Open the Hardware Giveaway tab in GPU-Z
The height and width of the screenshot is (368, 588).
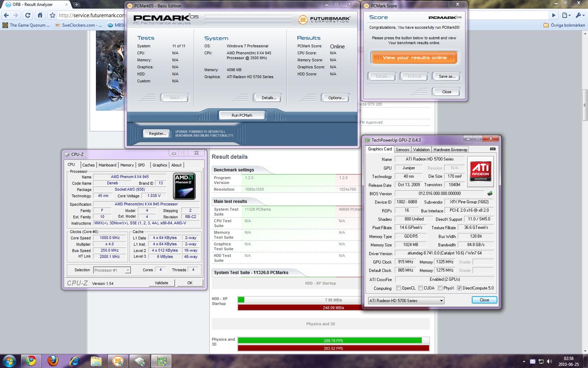pos(450,149)
